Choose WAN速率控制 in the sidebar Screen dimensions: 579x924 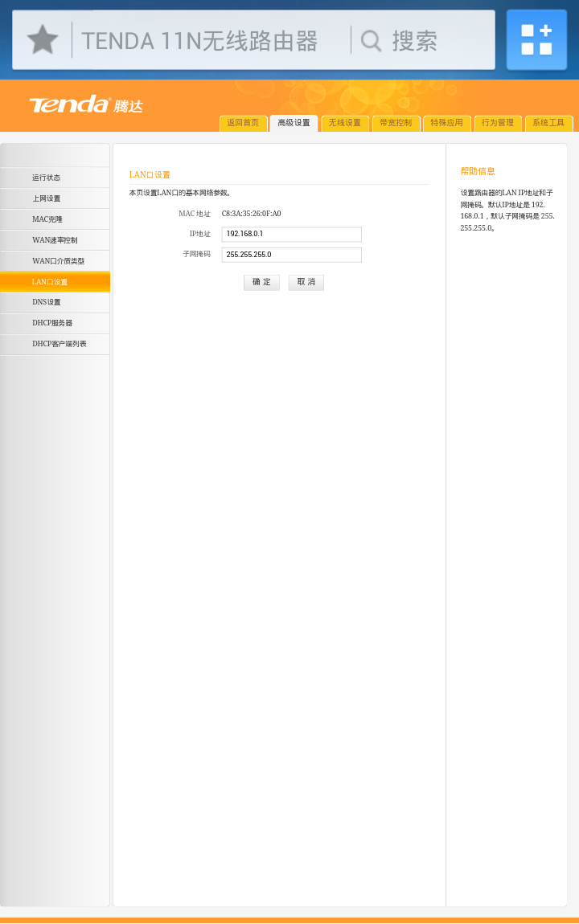55,240
